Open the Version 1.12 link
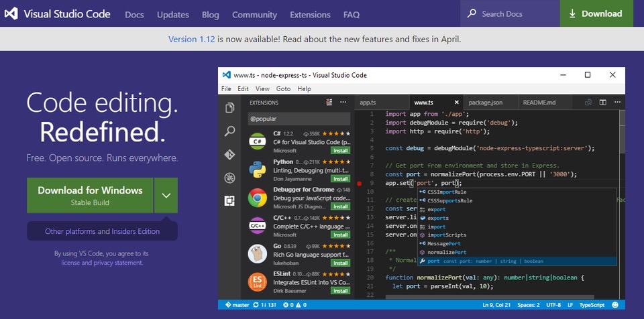The height and width of the screenshot is (319, 644). (x=192, y=40)
